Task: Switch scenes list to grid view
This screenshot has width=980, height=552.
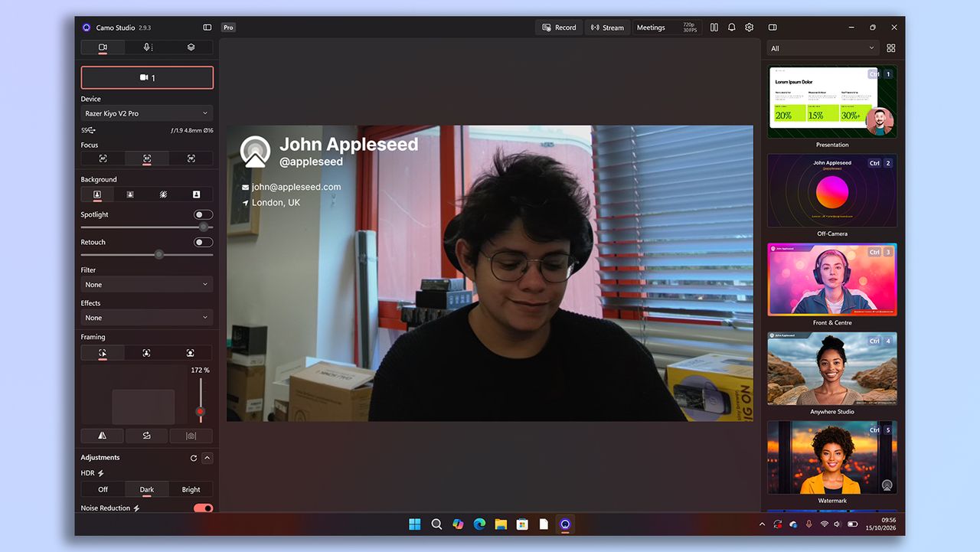Action: click(x=891, y=48)
